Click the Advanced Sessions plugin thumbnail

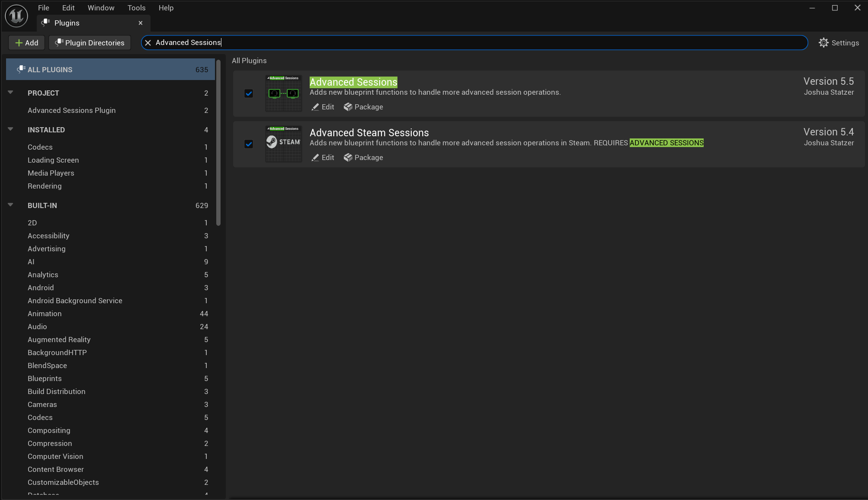(x=284, y=93)
